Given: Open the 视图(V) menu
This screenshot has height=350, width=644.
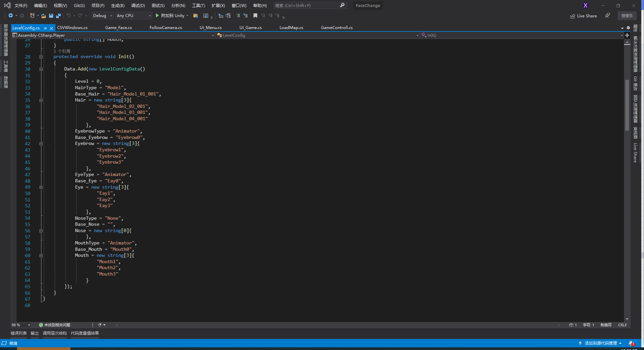Looking at the screenshot, I should [x=60, y=5].
